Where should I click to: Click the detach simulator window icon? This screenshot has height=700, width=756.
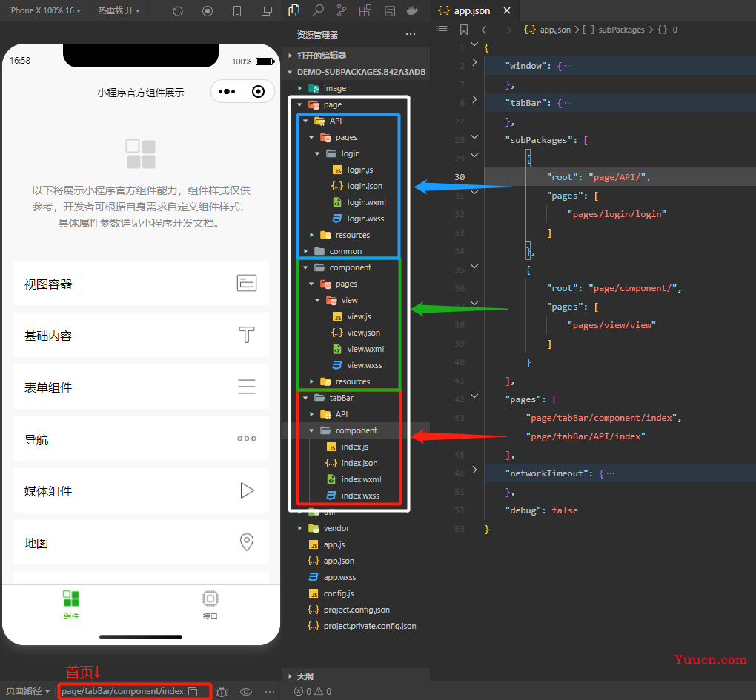pos(267,11)
